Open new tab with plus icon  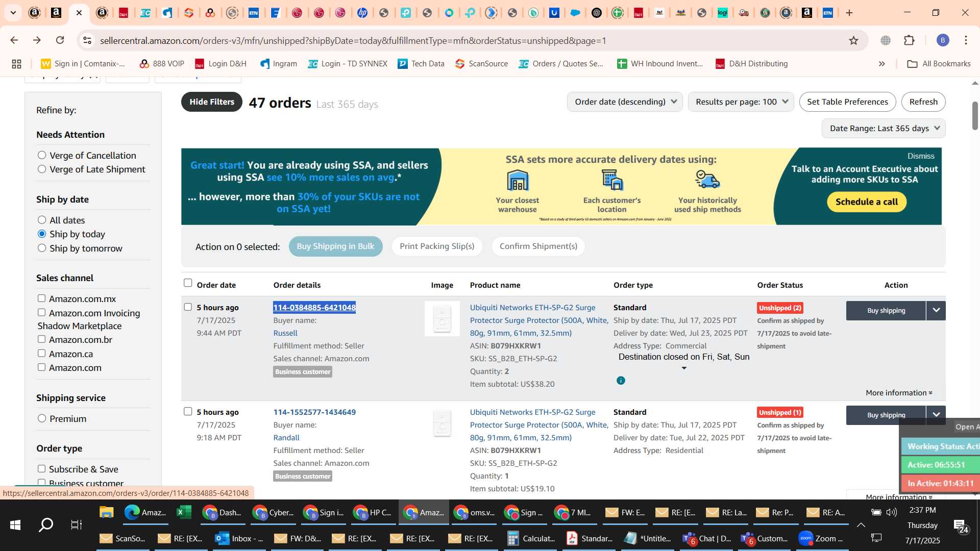pyautogui.click(x=849, y=13)
